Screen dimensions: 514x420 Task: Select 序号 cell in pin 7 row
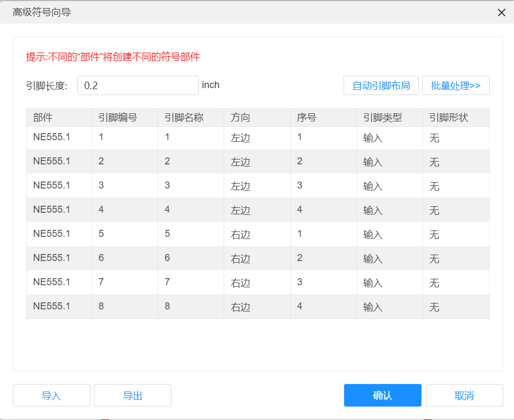coord(324,282)
